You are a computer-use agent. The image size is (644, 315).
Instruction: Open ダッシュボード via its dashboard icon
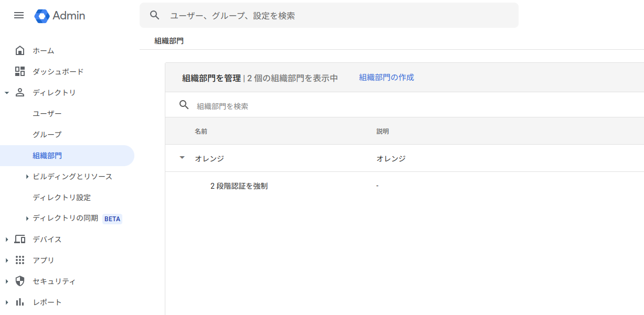click(20, 72)
